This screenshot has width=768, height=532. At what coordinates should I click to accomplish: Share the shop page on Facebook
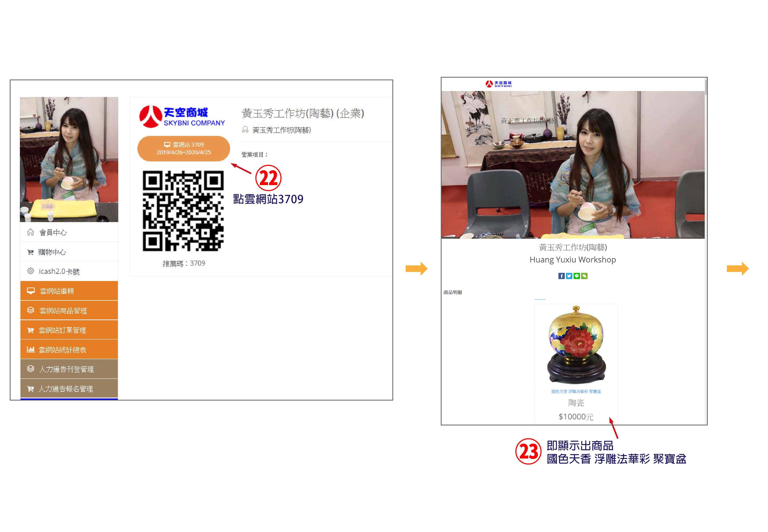coord(562,276)
